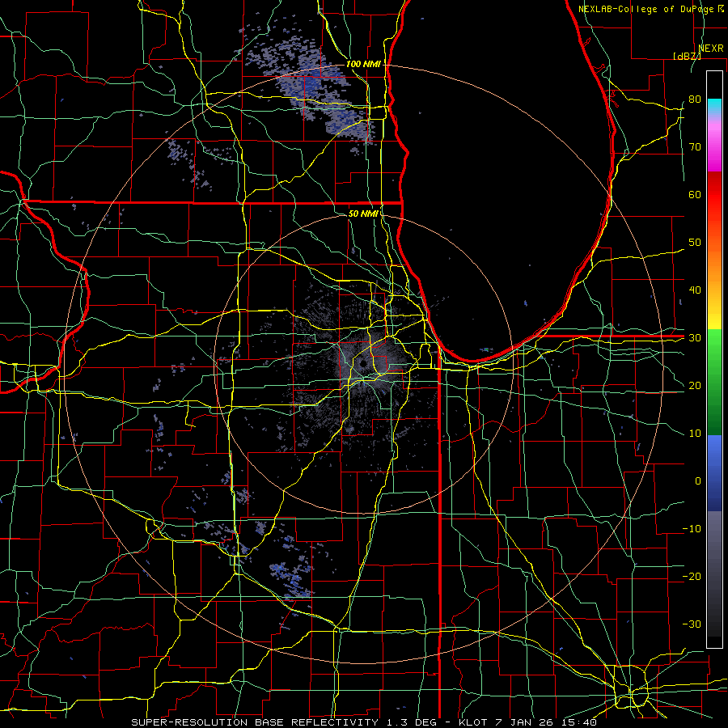Click the 50 value on the dBZ scale

pos(695,243)
